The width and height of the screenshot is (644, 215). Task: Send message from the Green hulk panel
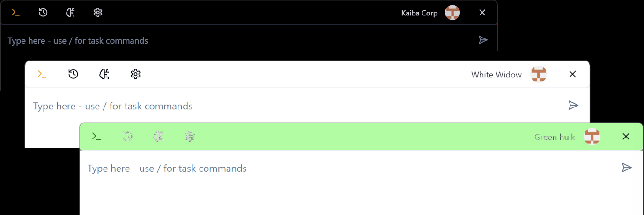tap(627, 168)
